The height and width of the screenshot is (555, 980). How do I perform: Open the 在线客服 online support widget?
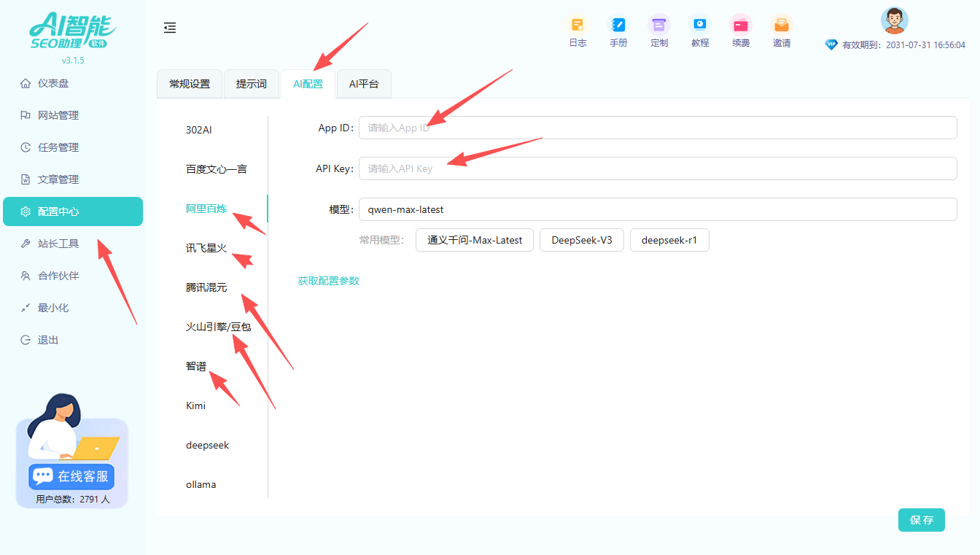pos(71,476)
